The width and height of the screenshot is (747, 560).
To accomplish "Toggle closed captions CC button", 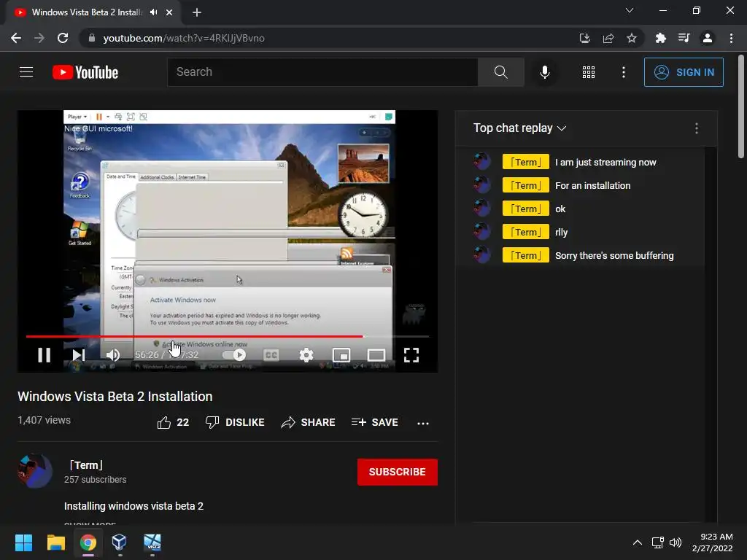I will [x=271, y=355].
